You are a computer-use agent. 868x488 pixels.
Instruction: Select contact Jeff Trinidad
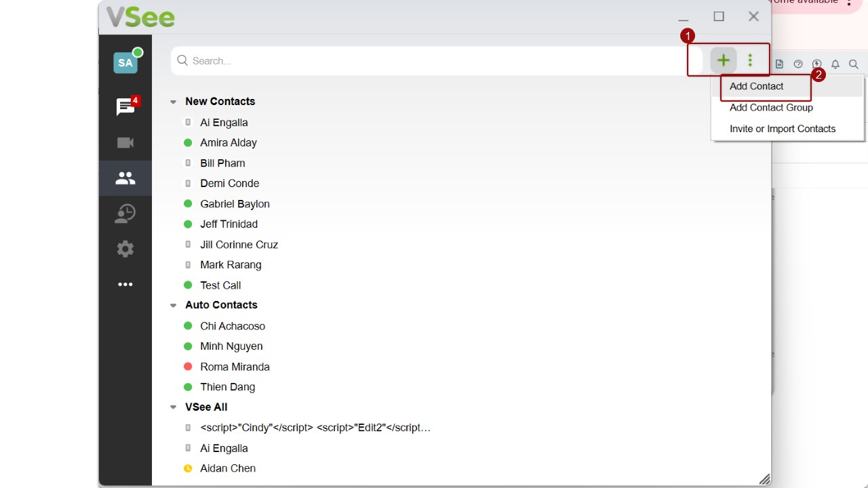(x=229, y=224)
